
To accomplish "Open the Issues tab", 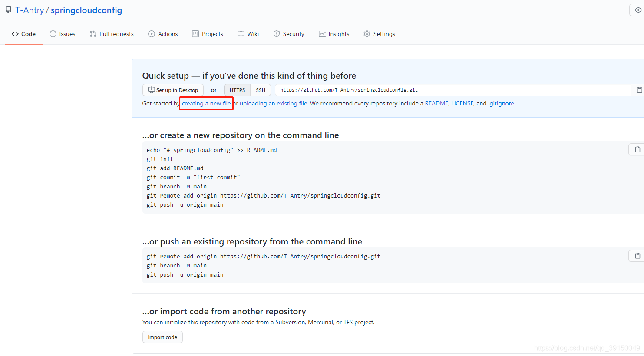I will 62,34.
